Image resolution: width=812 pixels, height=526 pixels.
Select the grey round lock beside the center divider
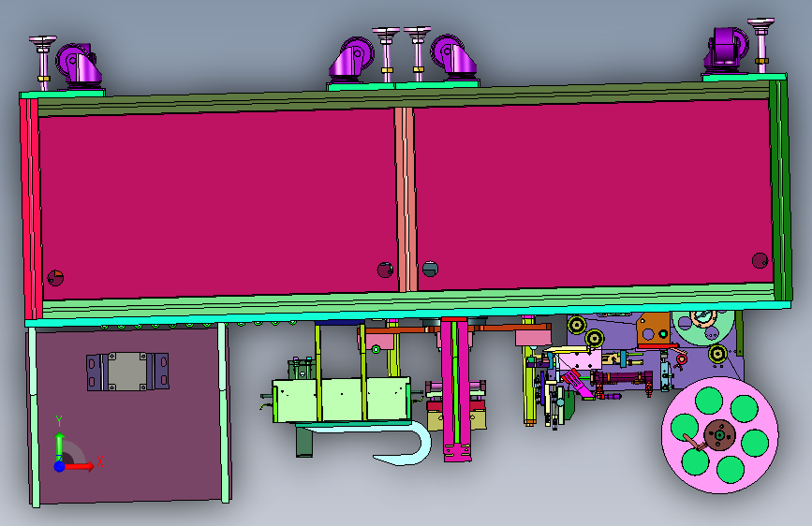430,269
